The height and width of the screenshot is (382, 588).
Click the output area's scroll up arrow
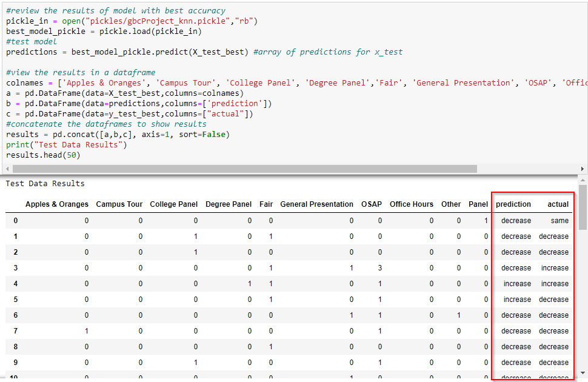(x=583, y=179)
